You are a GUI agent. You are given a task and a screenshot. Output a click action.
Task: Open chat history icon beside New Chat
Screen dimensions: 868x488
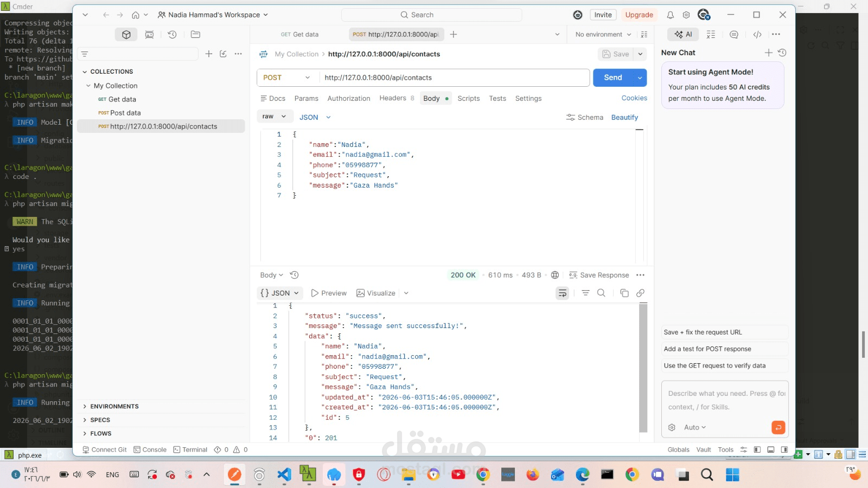[782, 53]
